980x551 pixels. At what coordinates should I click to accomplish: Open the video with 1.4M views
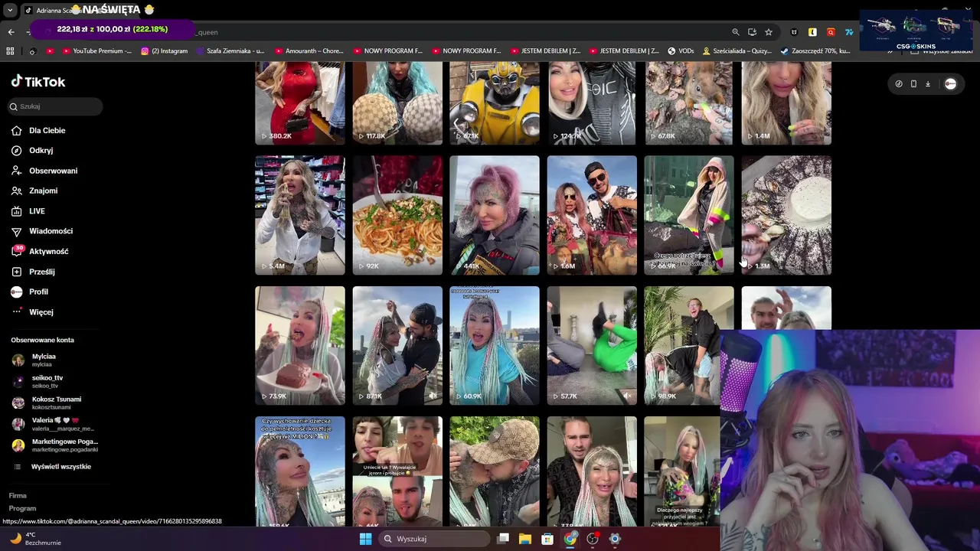(x=786, y=103)
